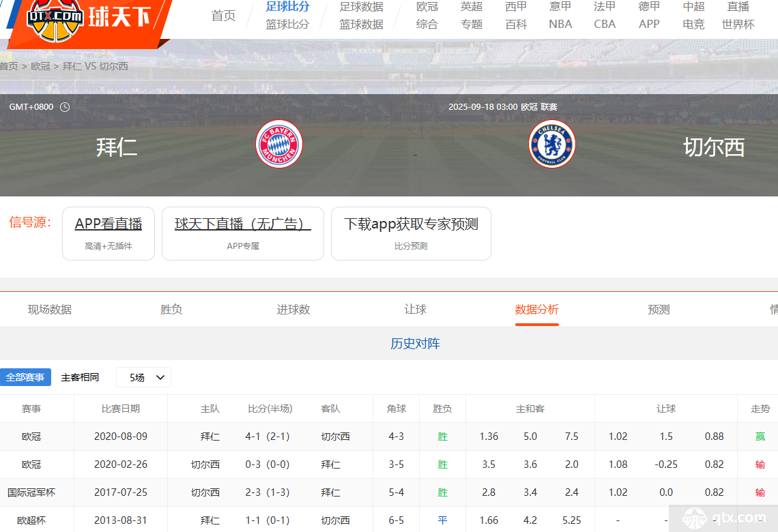The height and width of the screenshot is (532, 778).
Task: Click 下载app获取专家预测 link
Action: pyautogui.click(x=411, y=233)
